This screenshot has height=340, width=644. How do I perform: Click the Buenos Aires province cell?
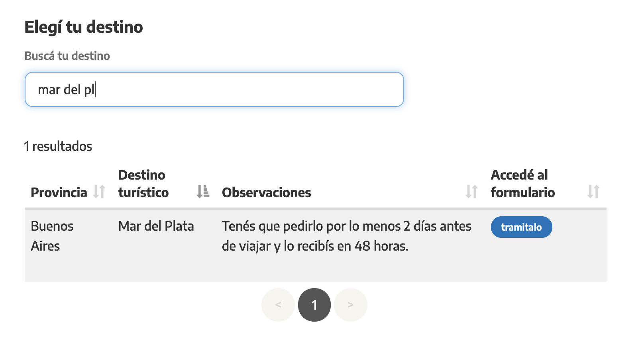(52, 236)
